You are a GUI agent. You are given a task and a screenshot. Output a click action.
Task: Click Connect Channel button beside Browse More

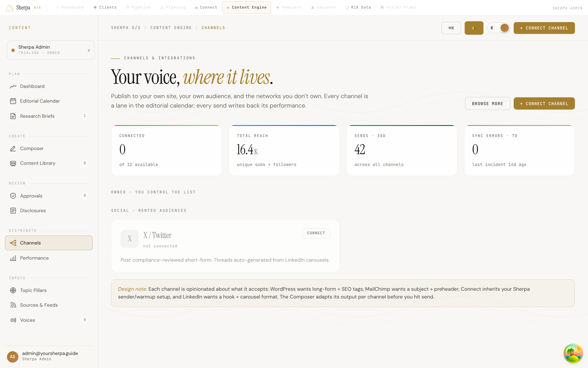click(544, 103)
